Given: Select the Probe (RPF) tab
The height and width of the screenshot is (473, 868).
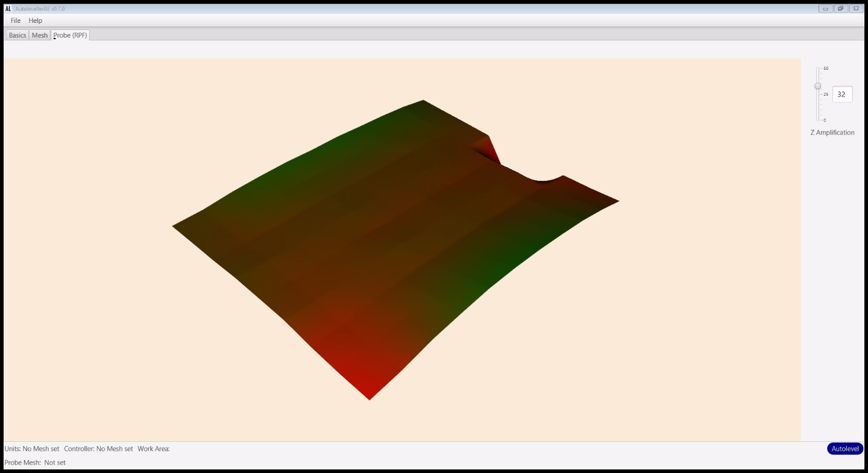Looking at the screenshot, I should [71, 36].
